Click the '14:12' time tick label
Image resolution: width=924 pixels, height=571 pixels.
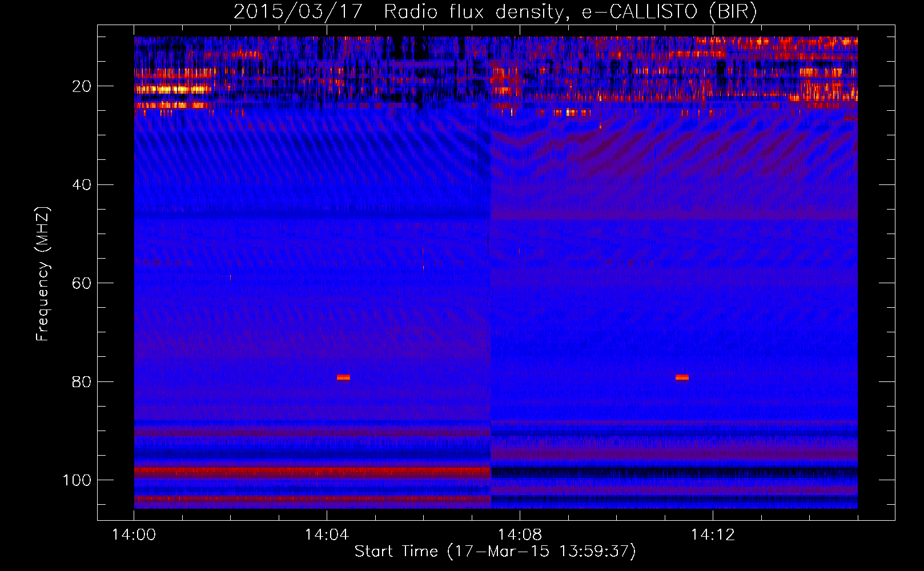tap(713, 535)
